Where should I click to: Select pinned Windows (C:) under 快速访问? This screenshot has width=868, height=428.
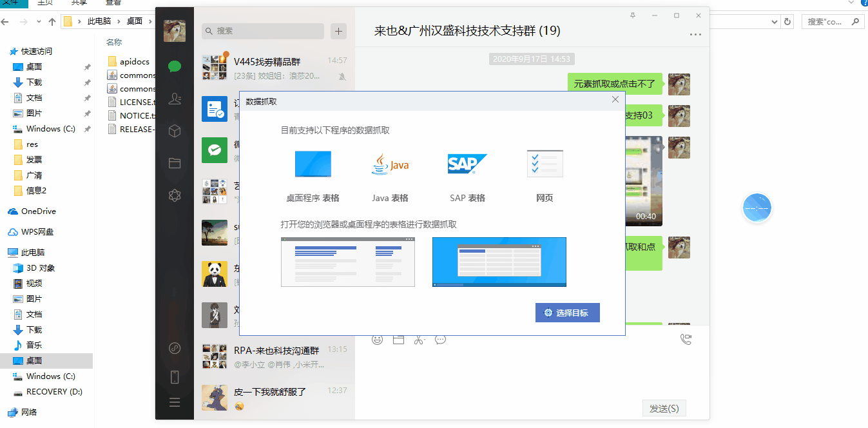pyautogui.click(x=50, y=129)
